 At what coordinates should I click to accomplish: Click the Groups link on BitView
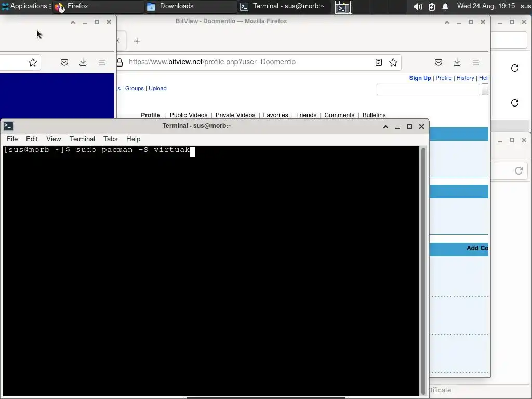point(135,88)
